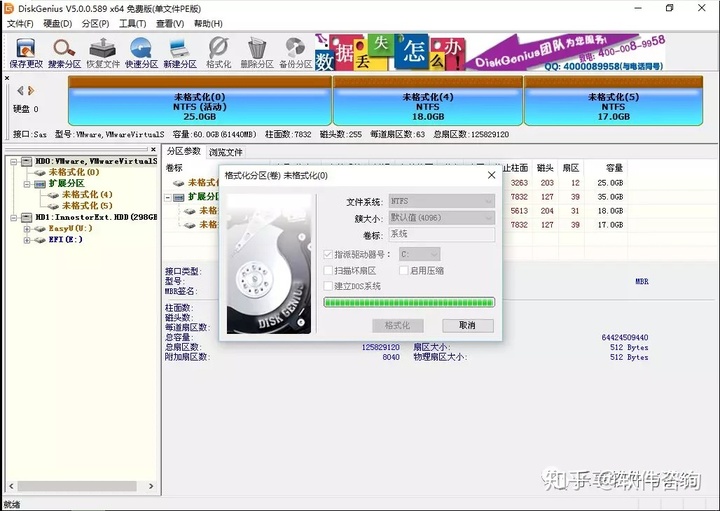Screen dimensions: 720x511
Task: Open the Search Partition (搜索分区) tool
Action: [64, 53]
